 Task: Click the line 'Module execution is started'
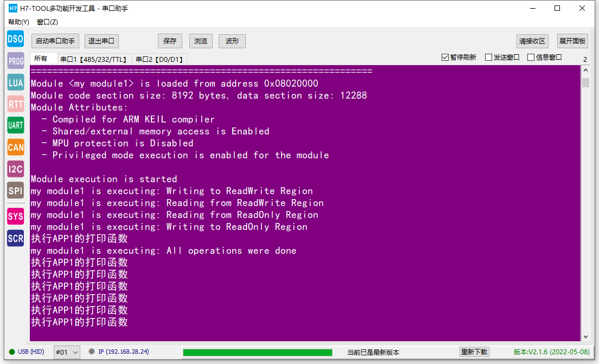(104, 179)
